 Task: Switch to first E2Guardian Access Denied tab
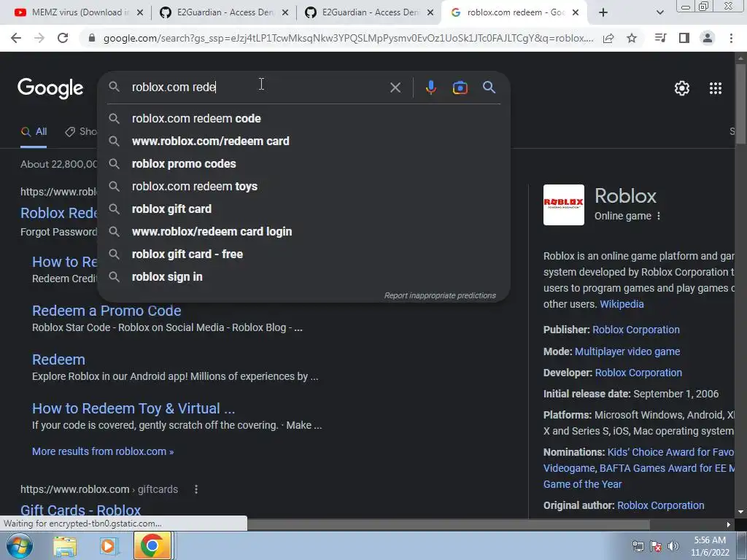click(225, 13)
